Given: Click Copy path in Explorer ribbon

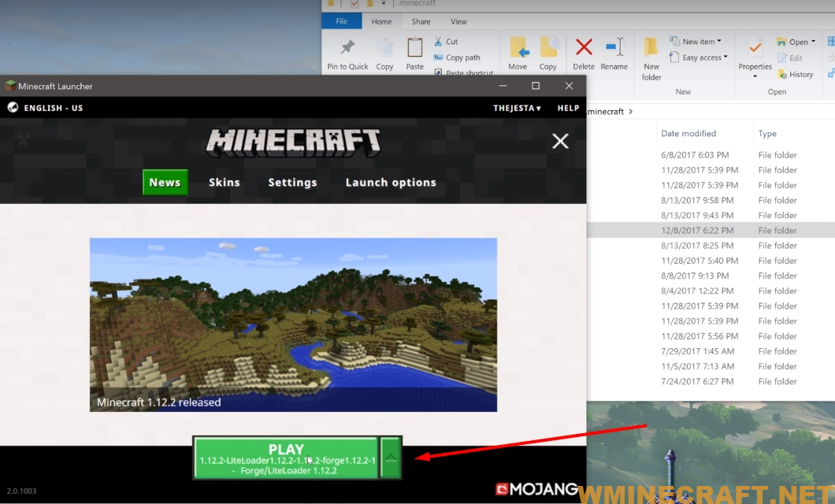Looking at the screenshot, I should [x=457, y=57].
